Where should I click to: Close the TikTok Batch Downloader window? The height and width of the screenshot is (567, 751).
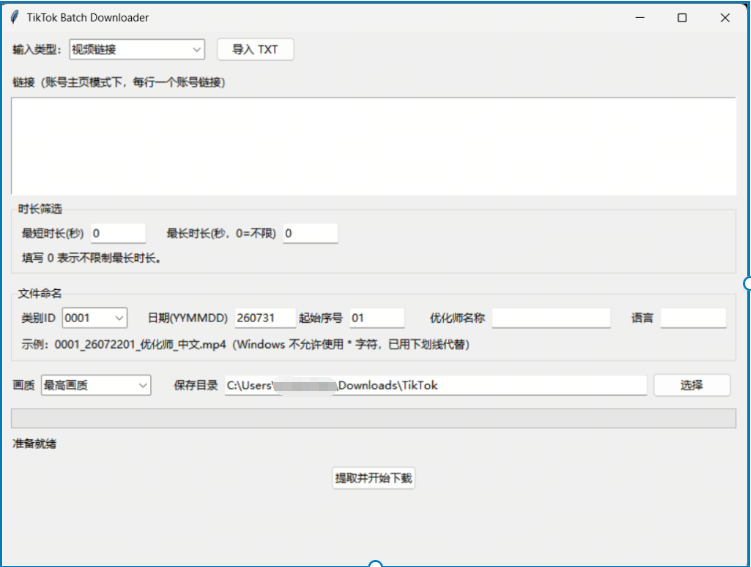coord(725,18)
